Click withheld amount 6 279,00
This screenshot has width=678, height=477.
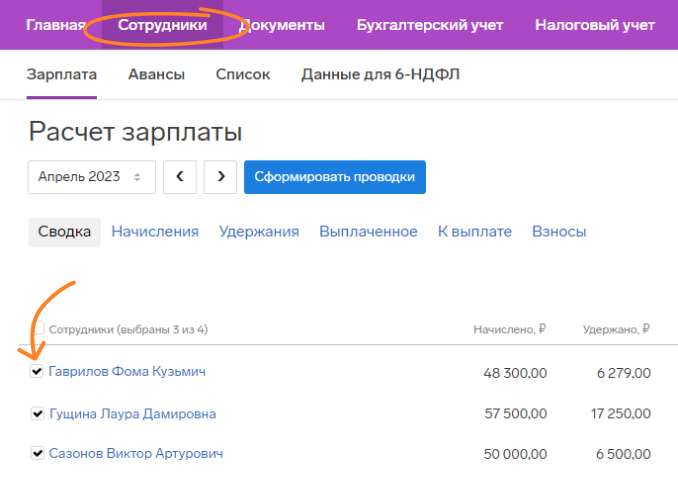[624, 373]
